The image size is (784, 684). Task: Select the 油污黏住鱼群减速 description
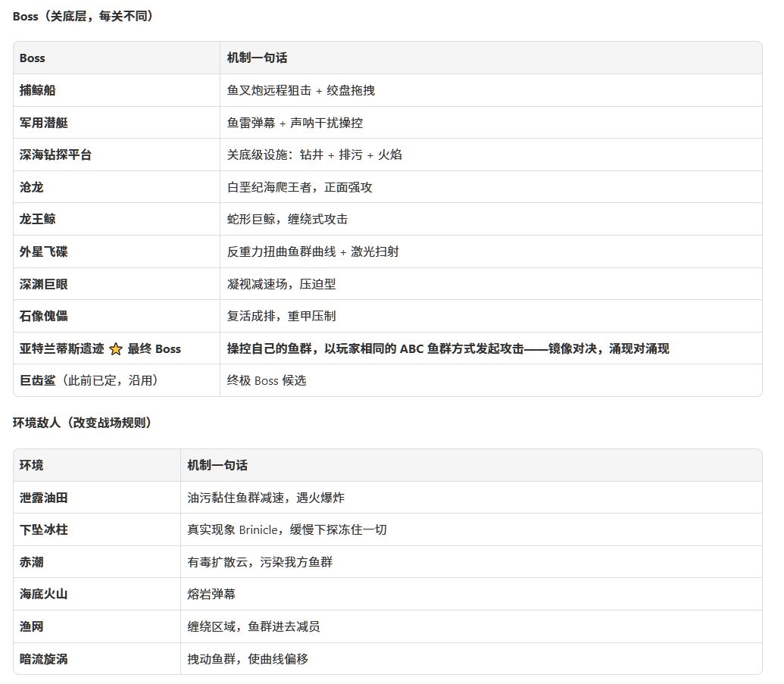(266, 498)
